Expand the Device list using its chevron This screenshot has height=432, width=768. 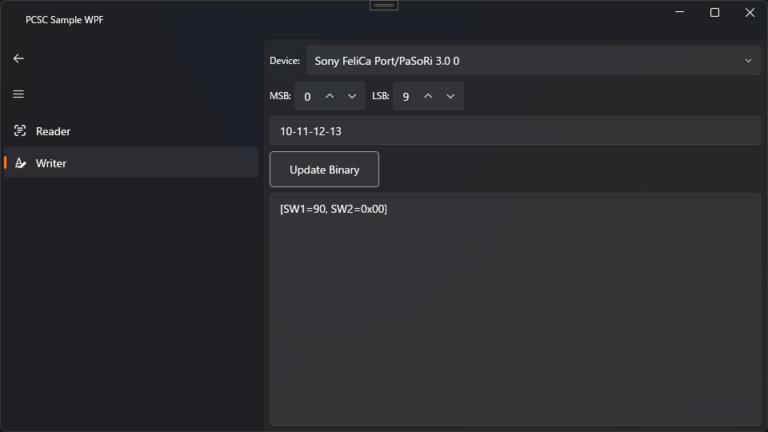(x=748, y=61)
